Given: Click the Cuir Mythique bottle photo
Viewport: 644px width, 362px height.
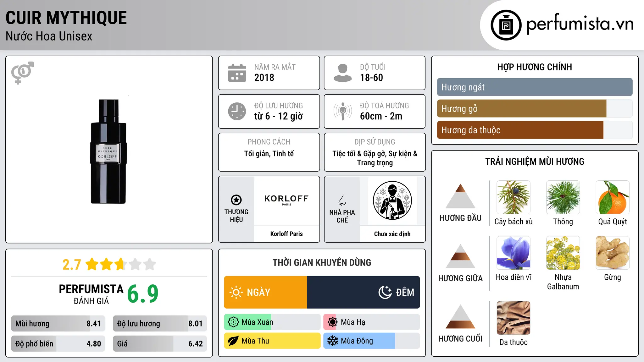Looking at the screenshot, I should (108, 151).
